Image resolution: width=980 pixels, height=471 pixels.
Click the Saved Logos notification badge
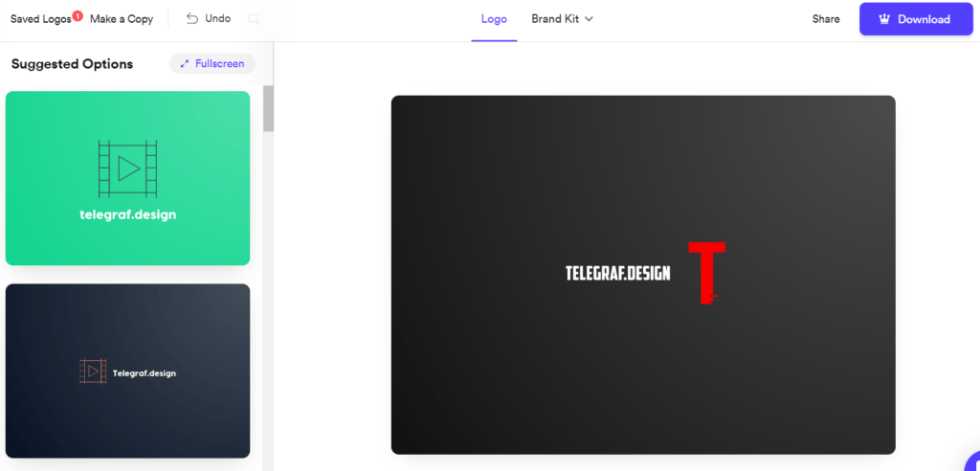[78, 15]
